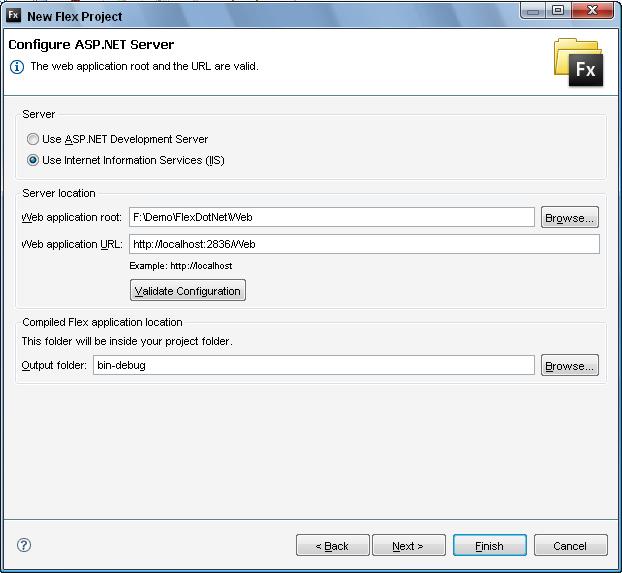This screenshot has width=622, height=573.
Task: Select Use ASP.NET Development Server option
Action: click(x=33, y=139)
